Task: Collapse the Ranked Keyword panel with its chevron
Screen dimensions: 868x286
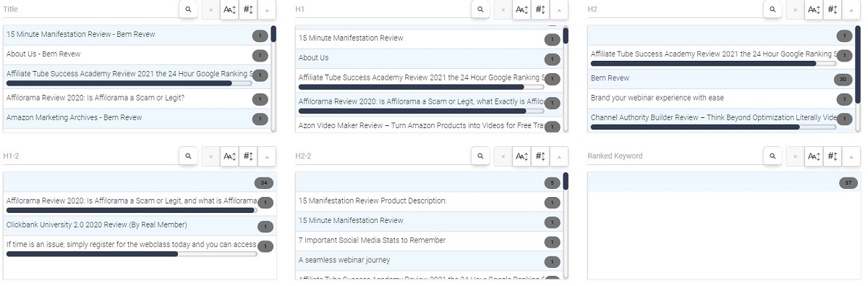Action: click(x=851, y=156)
